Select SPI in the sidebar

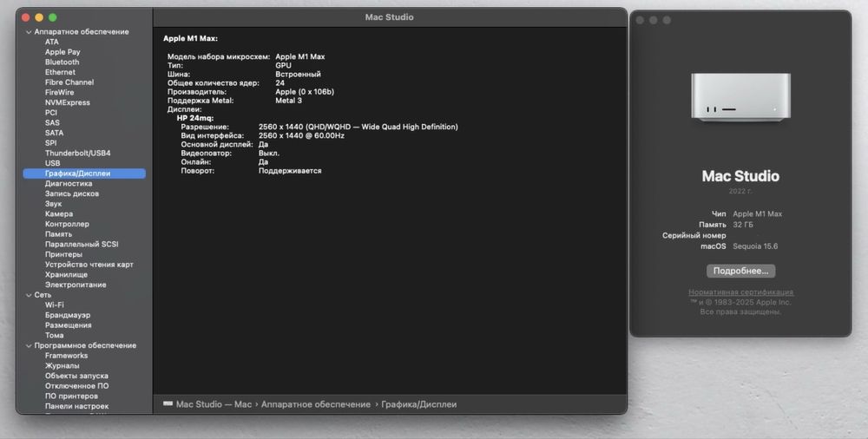[51, 143]
